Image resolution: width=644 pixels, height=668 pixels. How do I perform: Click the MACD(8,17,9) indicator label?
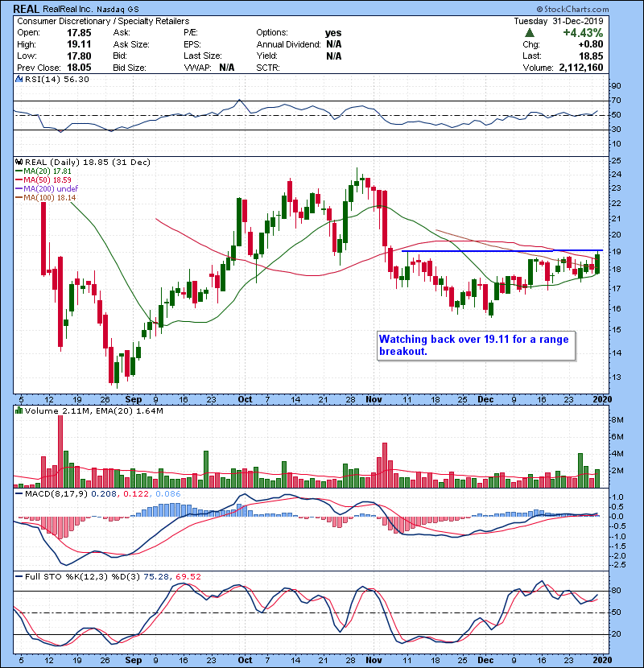57,494
